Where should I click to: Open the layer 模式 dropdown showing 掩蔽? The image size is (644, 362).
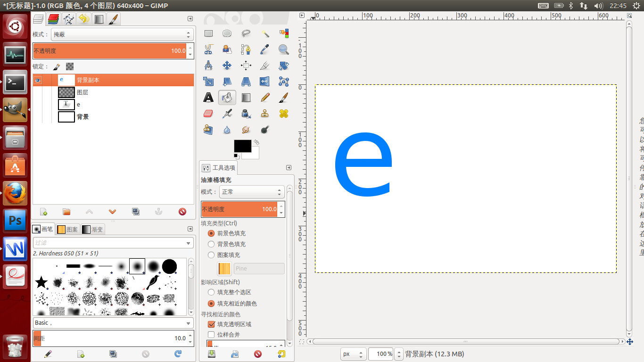pos(122,34)
